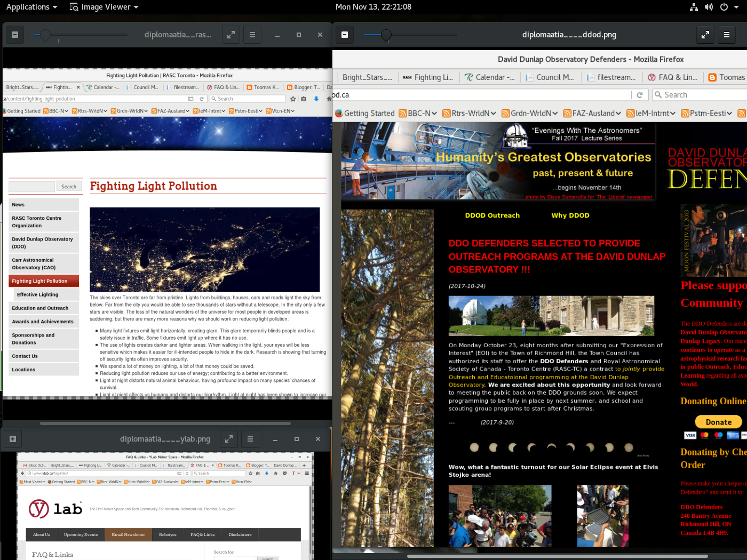
Task: Click the power icon in the top bar
Action: click(724, 7)
